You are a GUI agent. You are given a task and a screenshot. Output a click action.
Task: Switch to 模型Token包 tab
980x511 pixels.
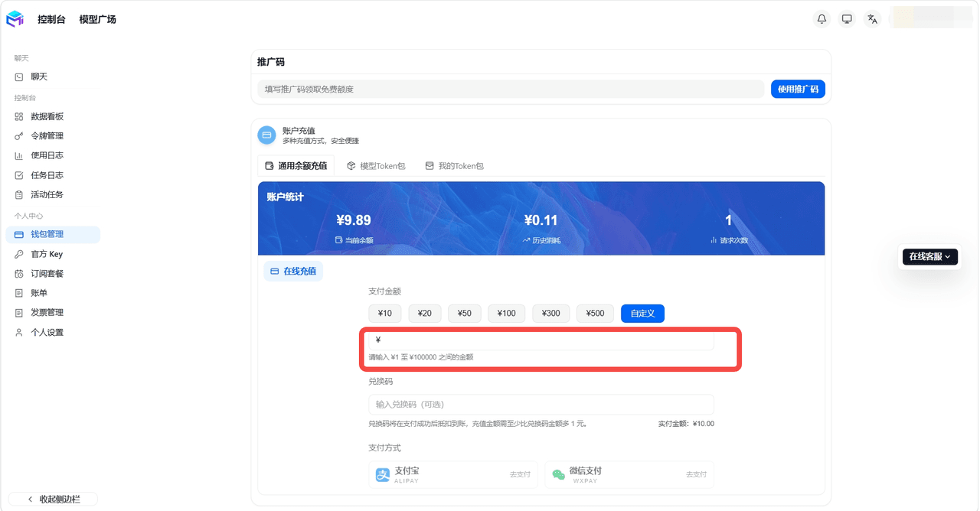tap(376, 166)
